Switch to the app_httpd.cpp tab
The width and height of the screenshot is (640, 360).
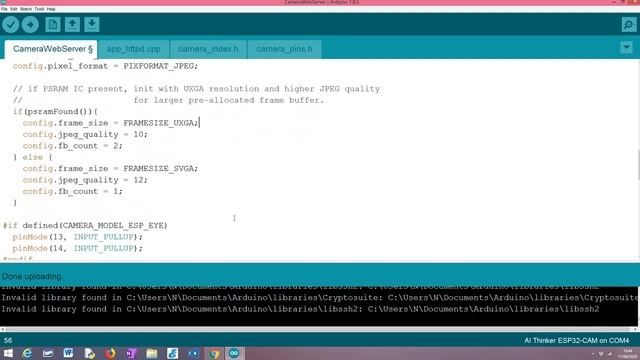[x=133, y=49]
